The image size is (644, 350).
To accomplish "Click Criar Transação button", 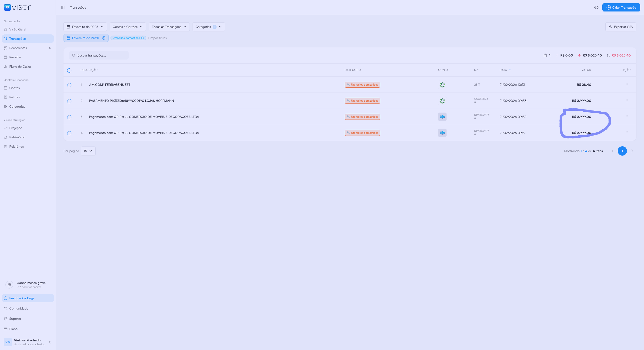I will 621,7.
